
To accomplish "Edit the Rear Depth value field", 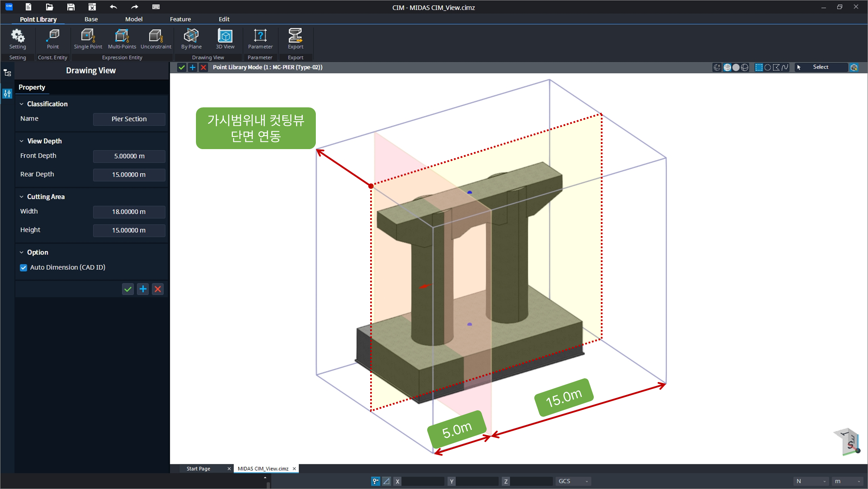I will pos(129,175).
